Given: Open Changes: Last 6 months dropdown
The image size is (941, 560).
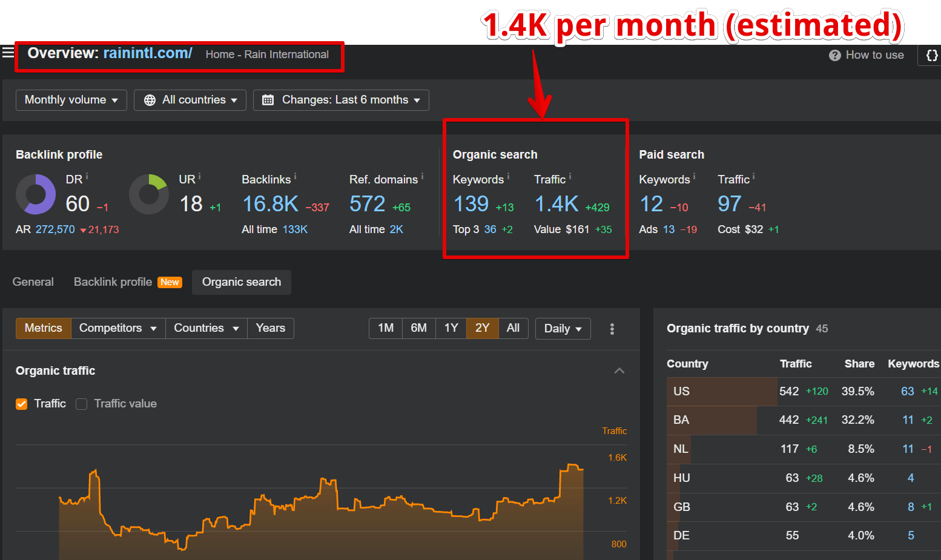Looking at the screenshot, I should click(x=341, y=100).
